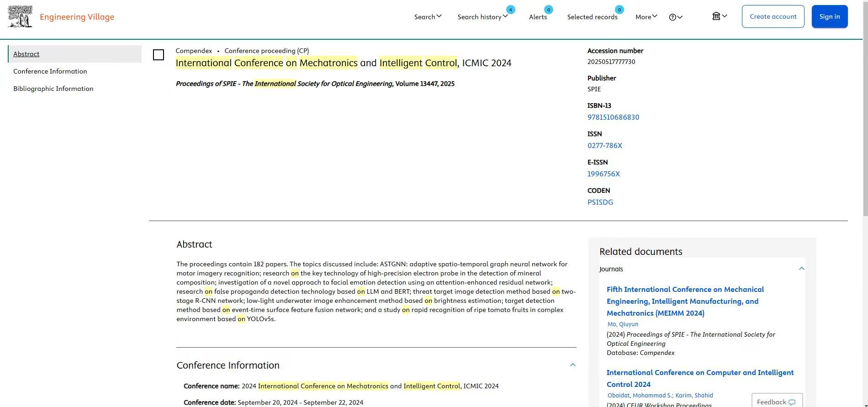
Task: Open the Engineering Village home link
Action: pos(77,17)
